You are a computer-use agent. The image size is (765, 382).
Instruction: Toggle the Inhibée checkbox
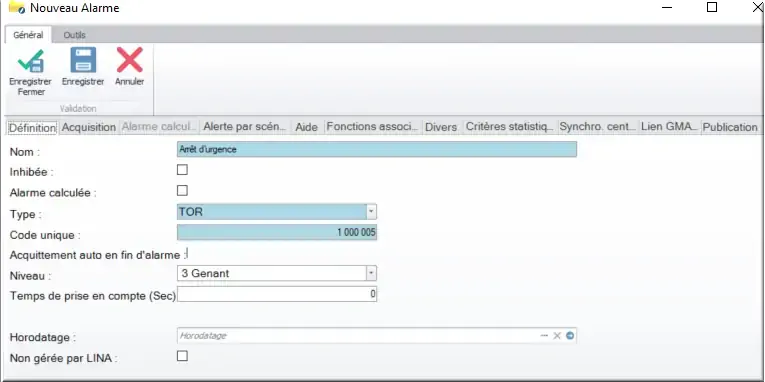(x=182, y=170)
